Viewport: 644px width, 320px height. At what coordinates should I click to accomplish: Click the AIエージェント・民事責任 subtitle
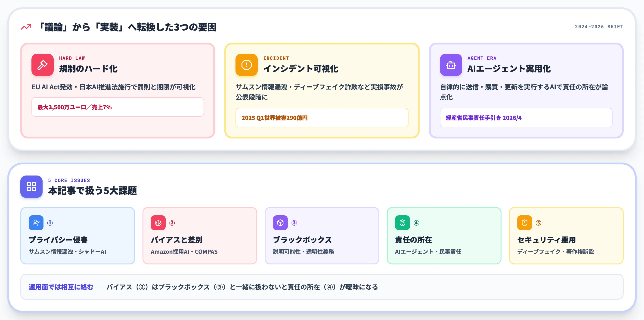(x=428, y=252)
